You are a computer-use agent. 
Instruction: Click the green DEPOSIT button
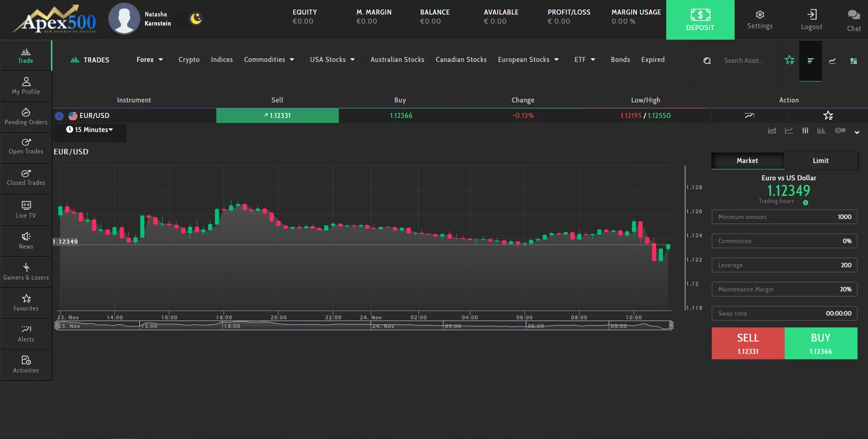pos(700,20)
